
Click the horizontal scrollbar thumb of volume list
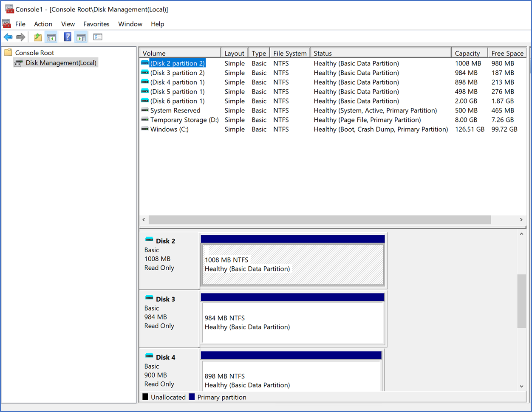(x=320, y=220)
